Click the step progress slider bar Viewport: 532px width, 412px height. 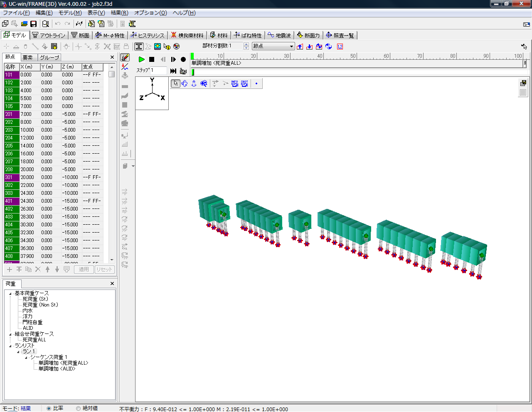point(357,72)
